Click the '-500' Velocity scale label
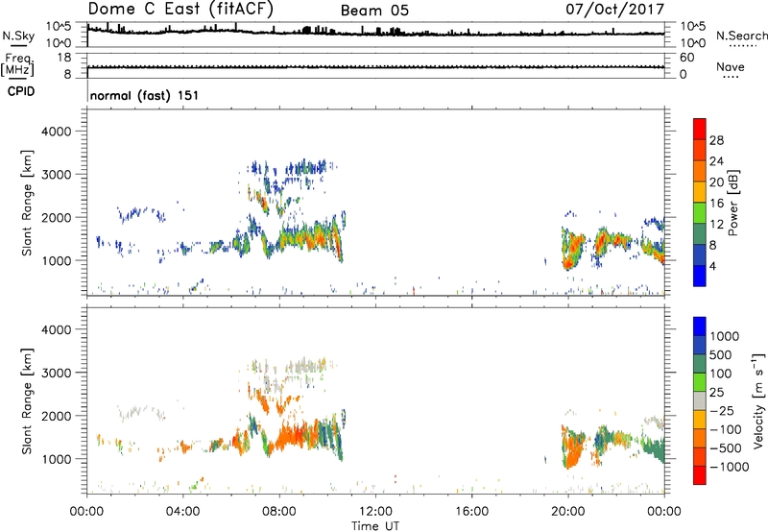 pos(726,447)
